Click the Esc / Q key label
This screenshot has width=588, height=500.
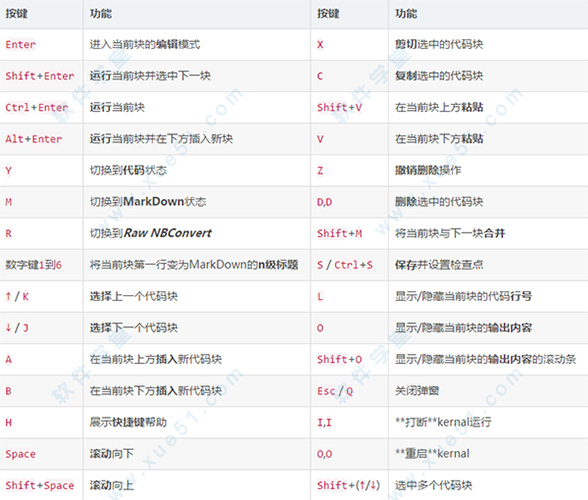tap(335, 391)
